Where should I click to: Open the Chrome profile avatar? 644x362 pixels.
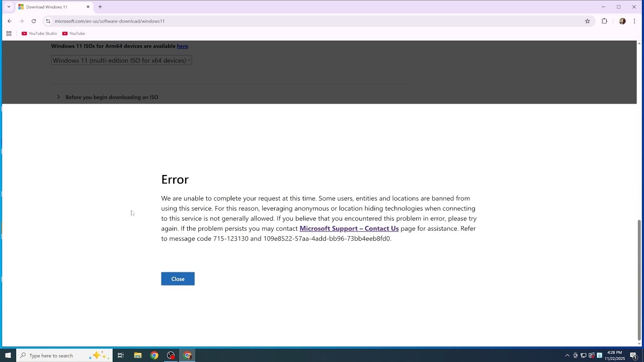[622, 21]
